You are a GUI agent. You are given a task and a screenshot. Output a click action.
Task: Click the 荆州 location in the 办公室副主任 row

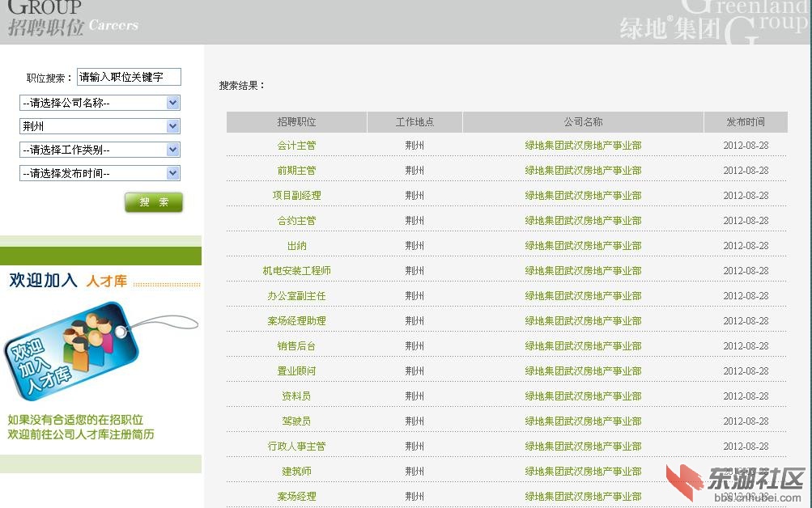point(415,296)
